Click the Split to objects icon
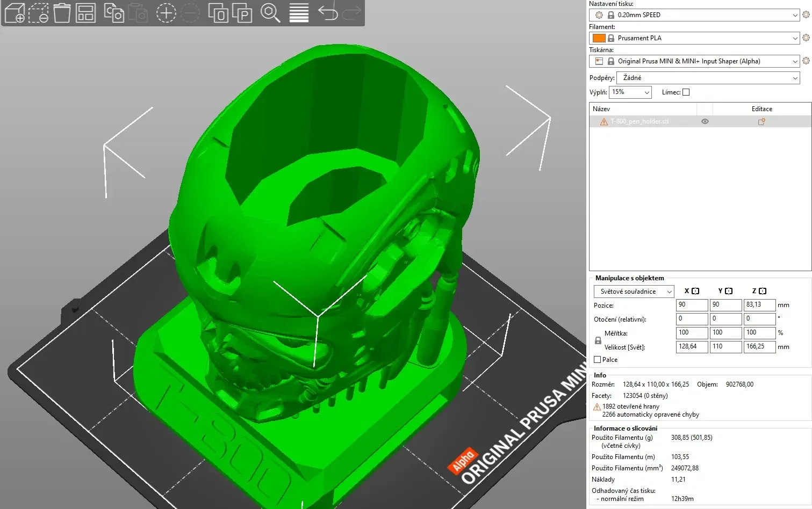This screenshot has width=812, height=509. point(218,13)
